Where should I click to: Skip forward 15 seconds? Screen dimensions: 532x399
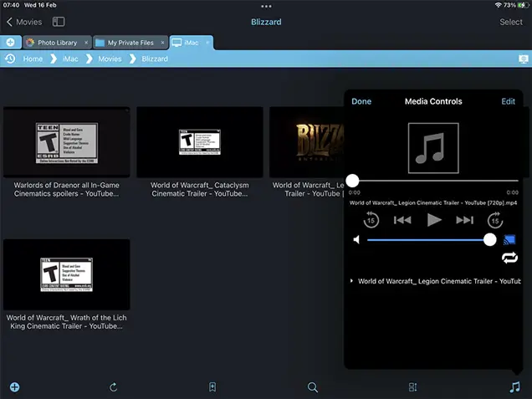click(495, 220)
